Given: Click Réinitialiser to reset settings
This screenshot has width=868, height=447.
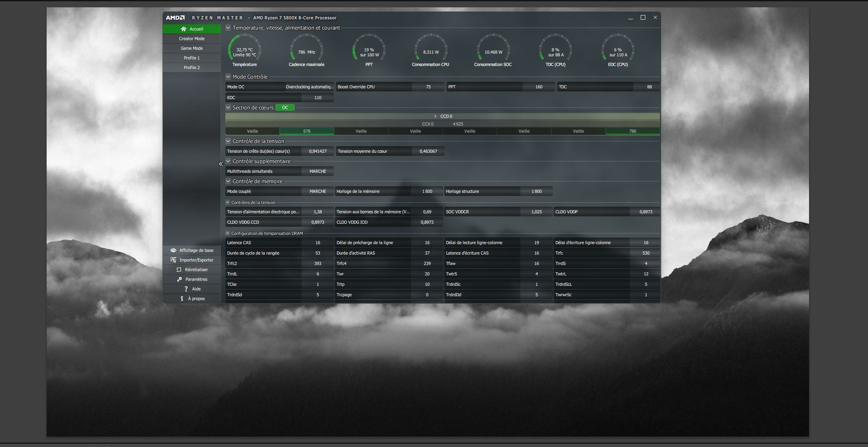Looking at the screenshot, I should 192,270.
